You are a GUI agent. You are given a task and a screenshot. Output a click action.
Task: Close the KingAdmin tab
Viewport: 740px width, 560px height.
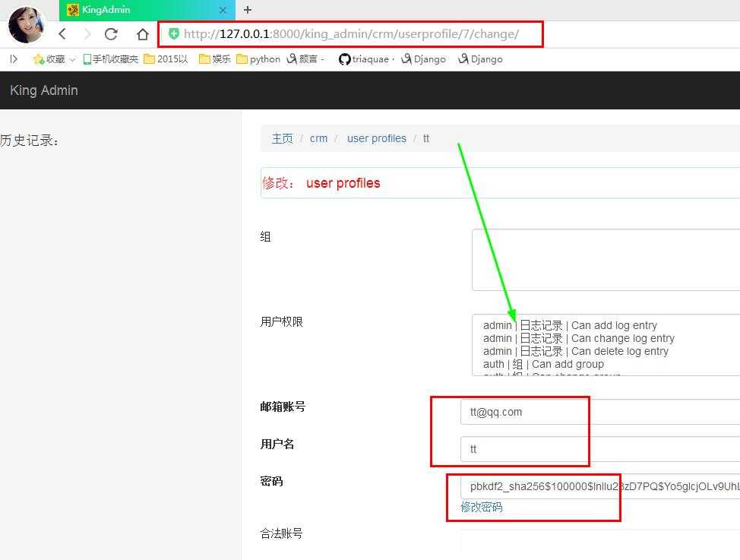point(223,10)
